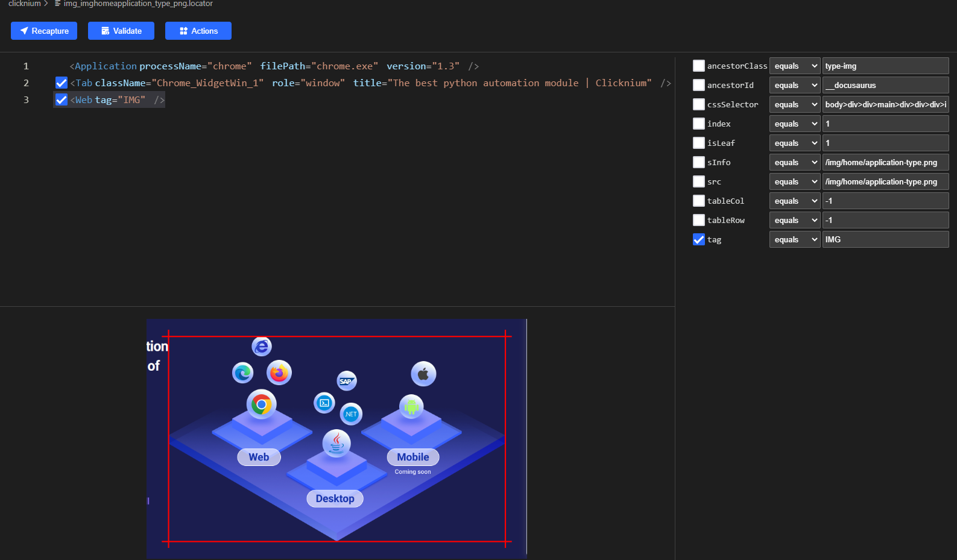Screen dimensions: 957x560
Task: Edit the ancestorId value __docusaurus field
Action: pyautogui.click(x=885, y=85)
